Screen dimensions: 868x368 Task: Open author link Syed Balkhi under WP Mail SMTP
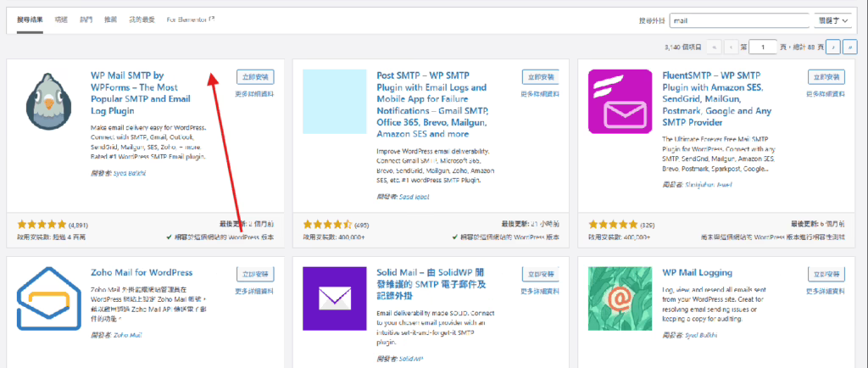tap(130, 173)
